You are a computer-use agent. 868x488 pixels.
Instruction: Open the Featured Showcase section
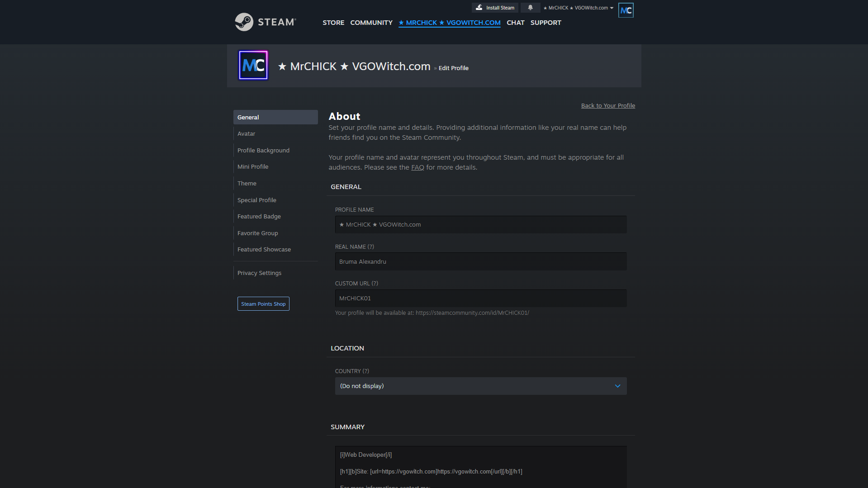click(275, 250)
